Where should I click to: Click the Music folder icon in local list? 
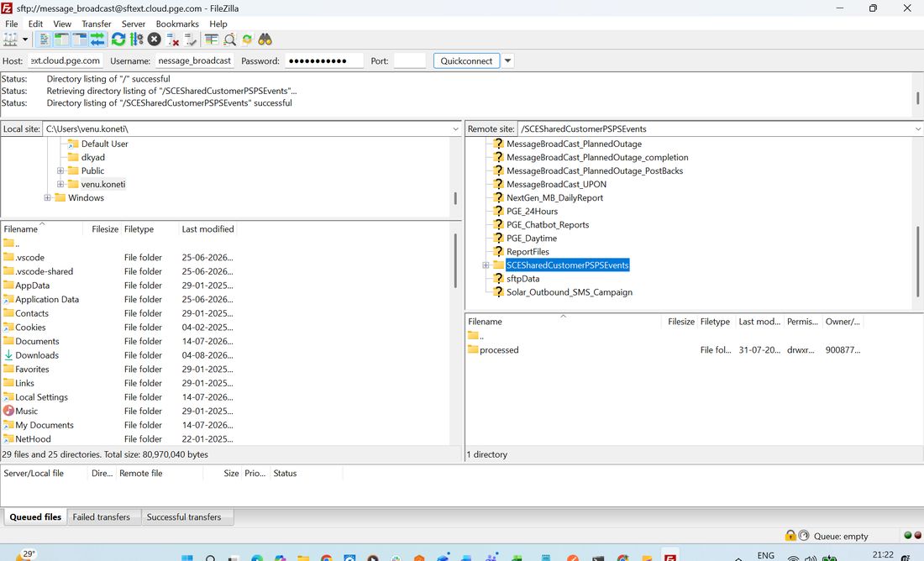pyautogui.click(x=8, y=411)
